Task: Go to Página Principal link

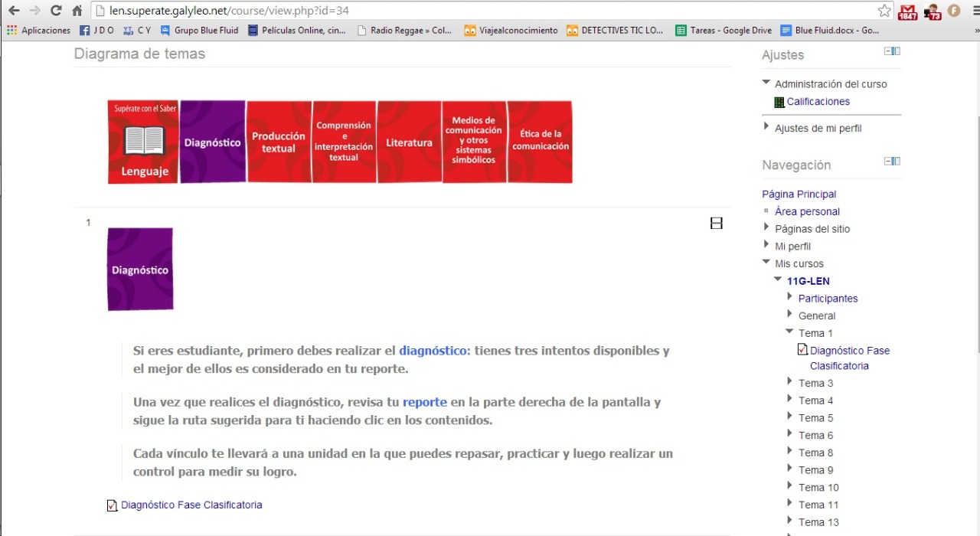Action: pos(799,194)
